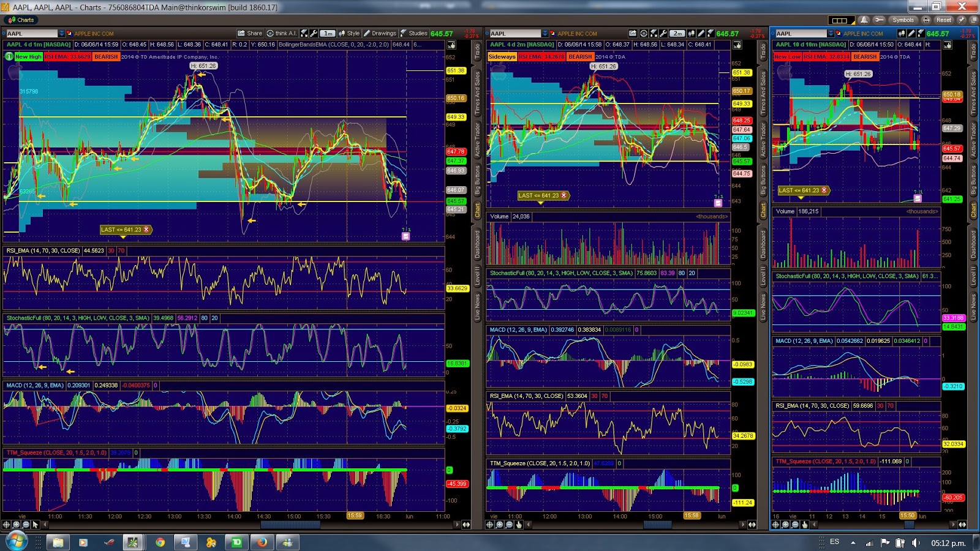The height and width of the screenshot is (551, 980).
Task: Open Google Chrome from the taskbar
Action: pyautogui.click(x=160, y=542)
